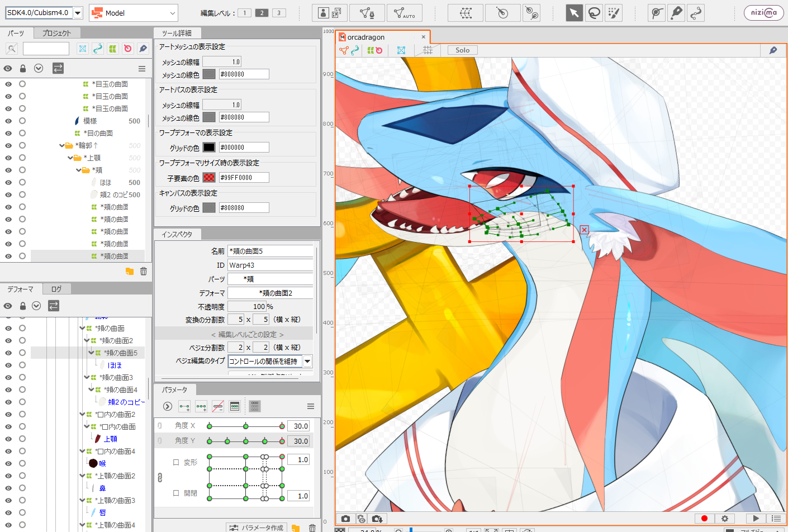The image size is (788, 532).
Task: Toggle visibility of the *輪郭↑ folder
Action: pos(8,145)
